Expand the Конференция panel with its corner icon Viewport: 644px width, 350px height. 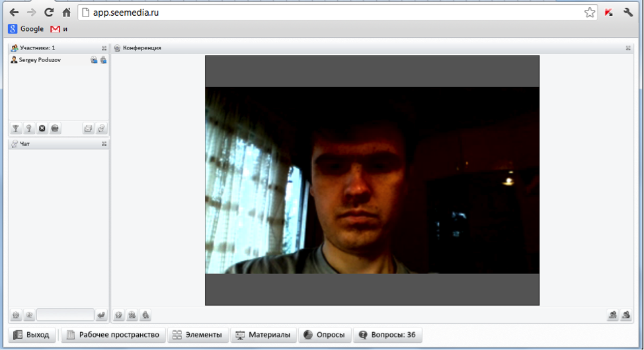(x=628, y=48)
